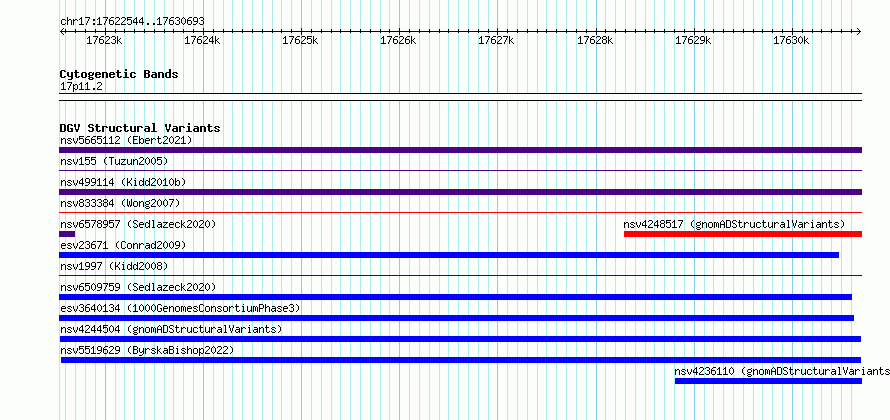The height and width of the screenshot is (420, 890).
Task: Click the blue bar of nsv5519629
Action: 461,360
